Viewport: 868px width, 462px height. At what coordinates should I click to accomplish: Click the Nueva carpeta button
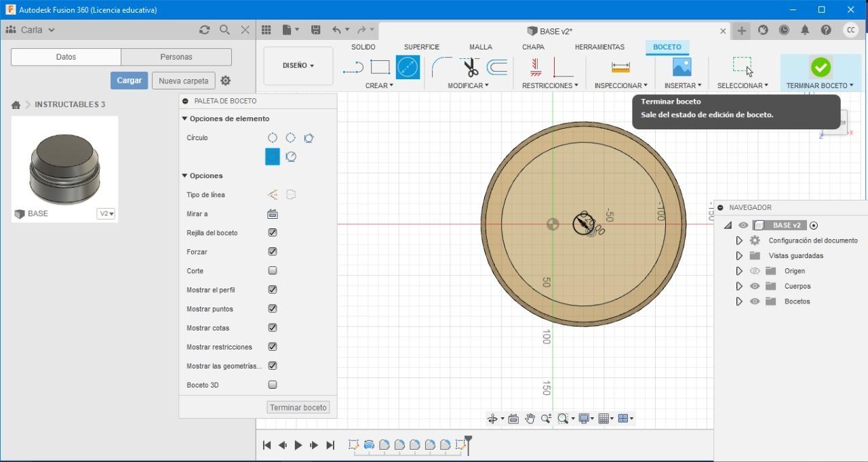(183, 81)
